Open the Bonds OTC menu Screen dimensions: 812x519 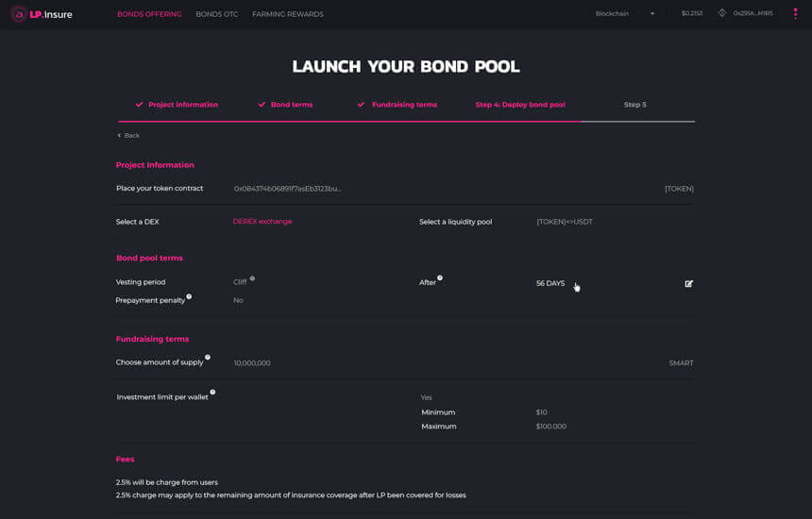coord(217,14)
